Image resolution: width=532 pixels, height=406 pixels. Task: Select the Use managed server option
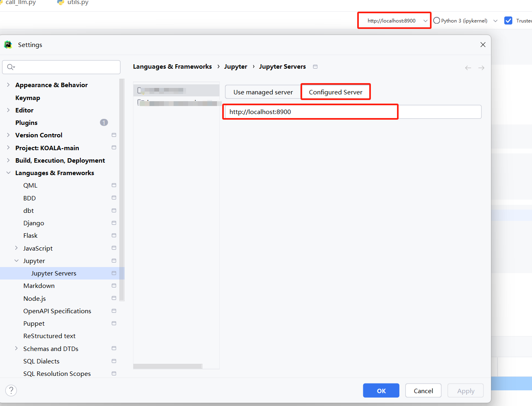[x=263, y=92]
